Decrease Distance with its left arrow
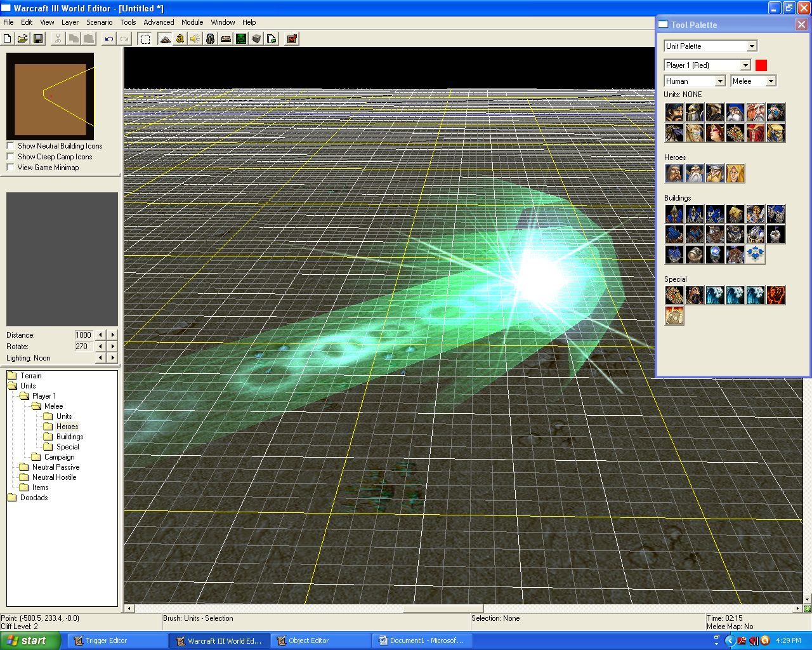The width and height of the screenshot is (812, 650). point(100,335)
